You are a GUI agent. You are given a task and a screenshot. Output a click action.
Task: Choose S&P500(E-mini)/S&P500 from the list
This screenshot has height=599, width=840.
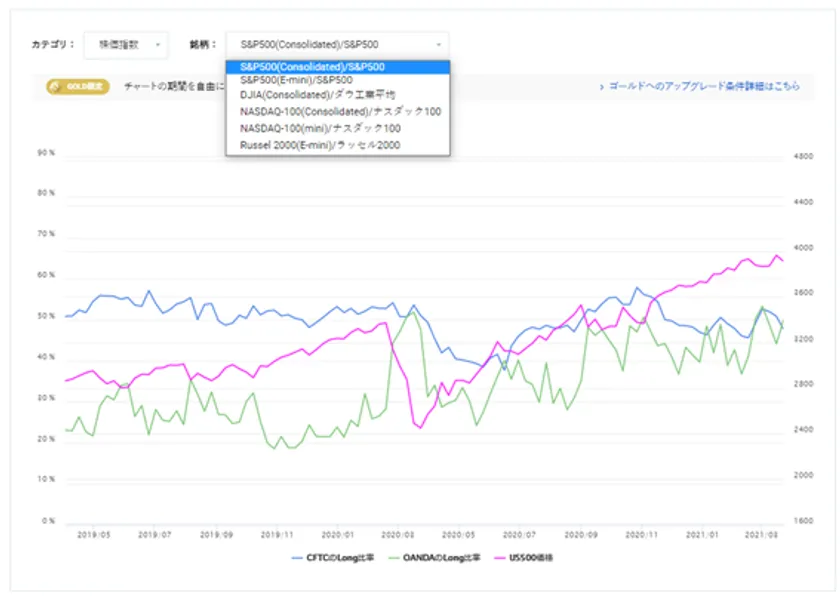pyautogui.click(x=296, y=81)
